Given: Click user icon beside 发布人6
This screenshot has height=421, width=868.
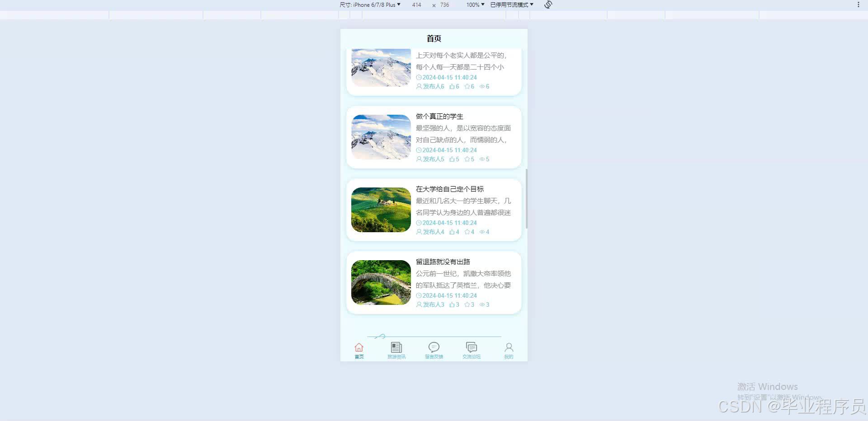Looking at the screenshot, I should tap(419, 86).
